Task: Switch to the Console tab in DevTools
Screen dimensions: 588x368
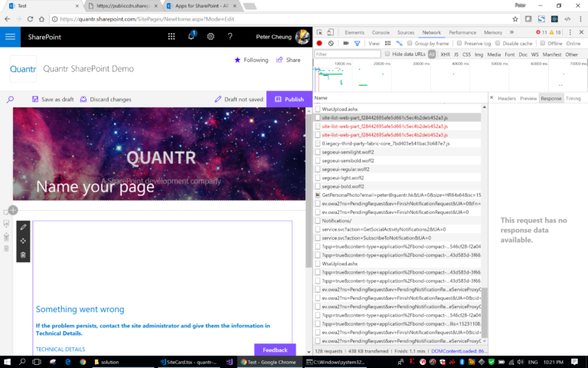Action: coord(381,32)
